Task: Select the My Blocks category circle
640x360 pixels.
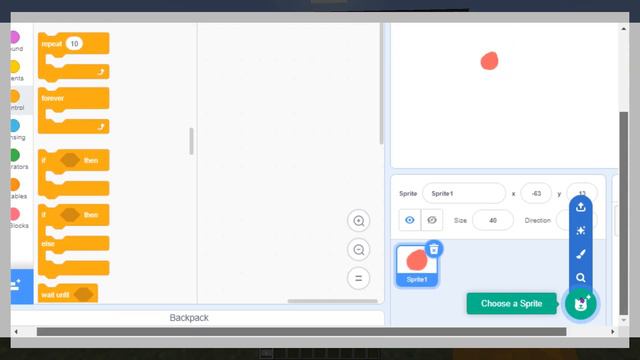Action: click(15, 214)
